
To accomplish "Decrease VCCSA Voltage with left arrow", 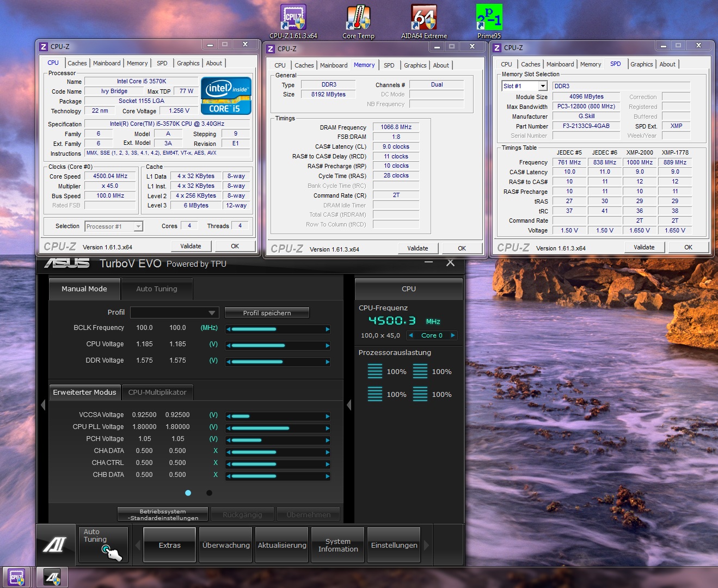I will tap(229, 416).
